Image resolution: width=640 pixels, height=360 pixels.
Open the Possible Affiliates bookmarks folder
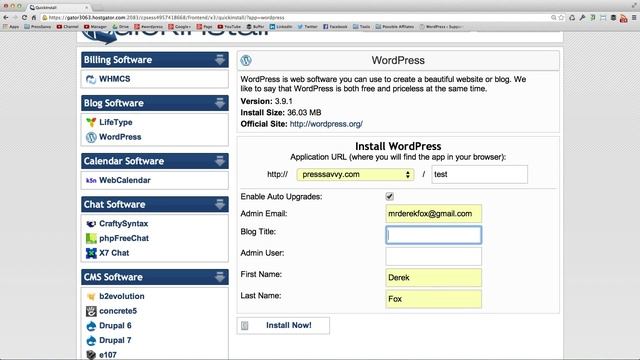pyautogui.click(x=394, y=27)
